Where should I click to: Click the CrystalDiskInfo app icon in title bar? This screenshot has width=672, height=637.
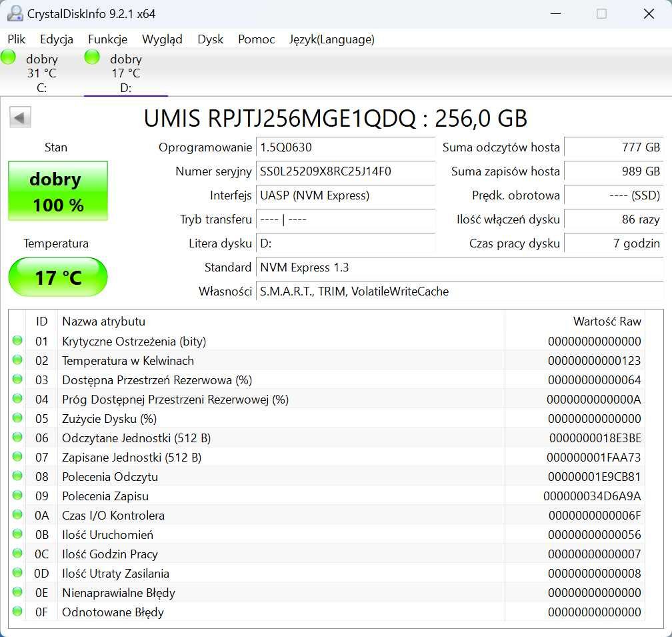[x=15, y=14]
